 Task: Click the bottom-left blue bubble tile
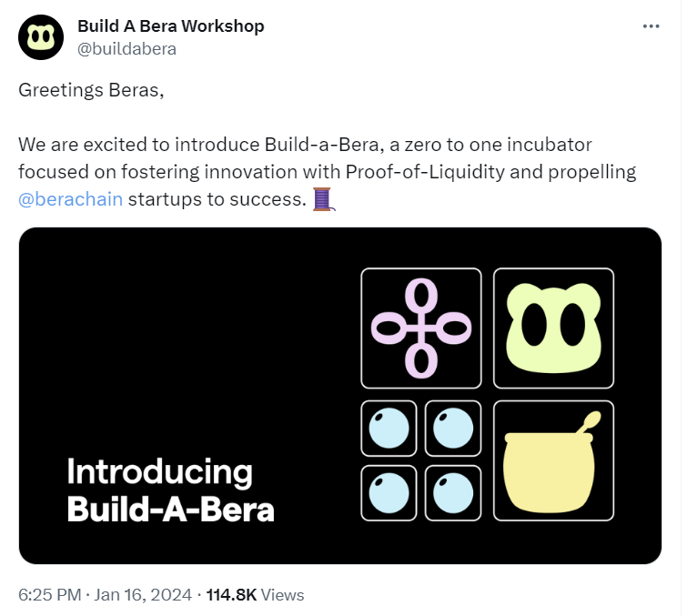[389, 493]
